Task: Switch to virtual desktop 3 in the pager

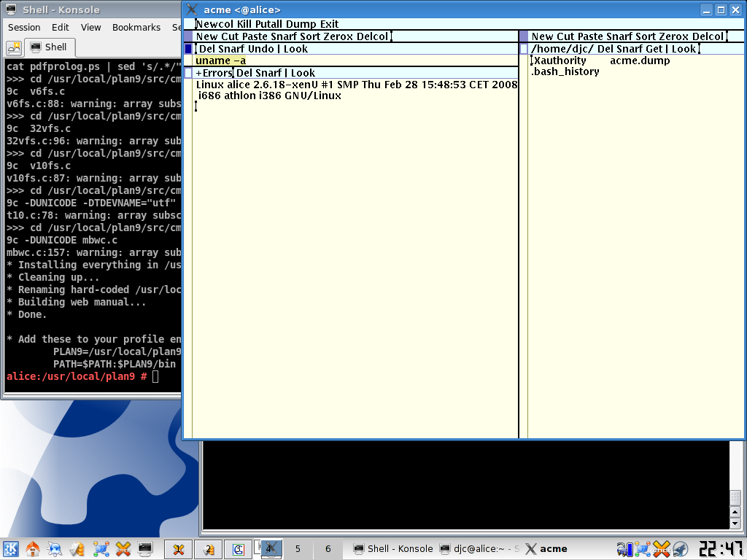Action: tap(239, 549)
